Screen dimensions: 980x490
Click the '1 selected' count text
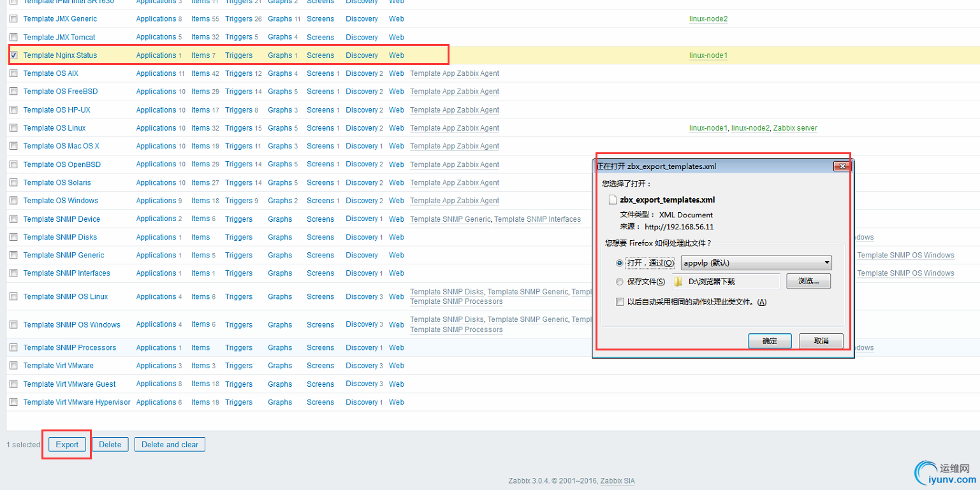[x=24, y=445]
